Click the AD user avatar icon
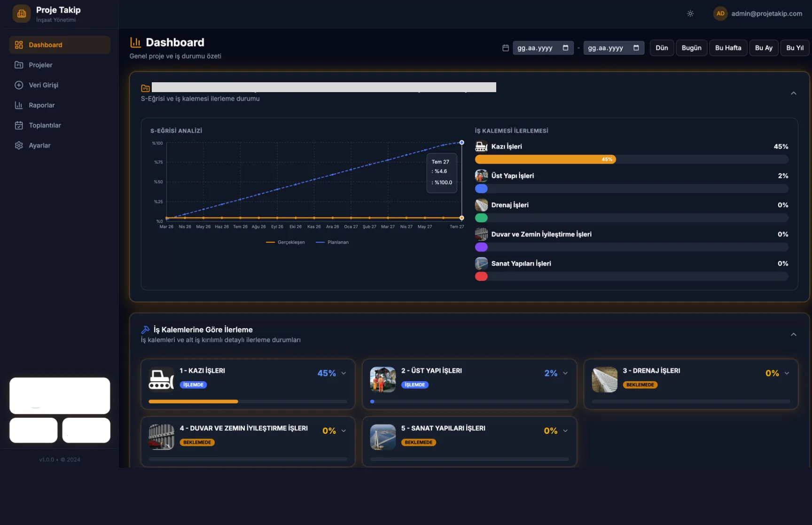This screenshot has height=525, width=812. coord(720,14)
